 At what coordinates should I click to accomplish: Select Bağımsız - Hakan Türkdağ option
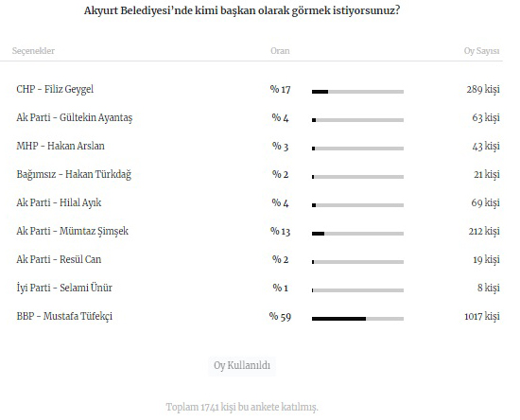tap(74, 174)
